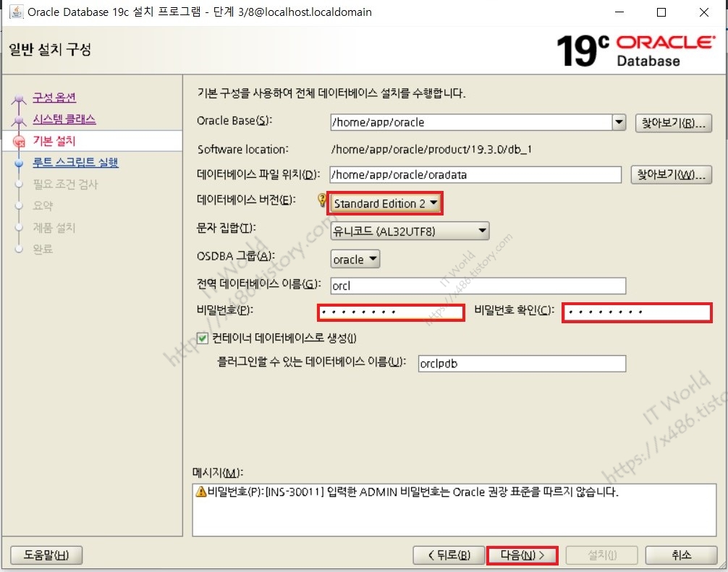This screenshot has height=572, width=728.
Task: Click the 일반 설치 구성 heading
Action: pyautogui.click(x=50, y=50)
